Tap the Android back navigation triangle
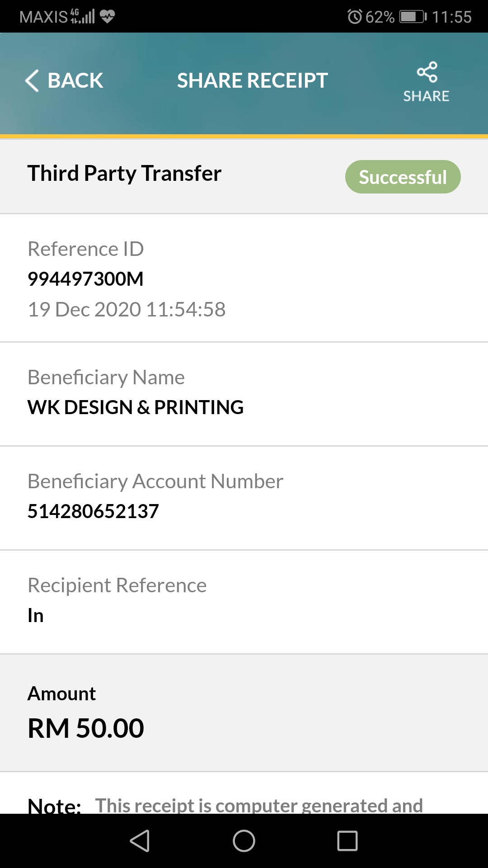Image resolution: width=488 pixels, height=868 pixels. 140,841
